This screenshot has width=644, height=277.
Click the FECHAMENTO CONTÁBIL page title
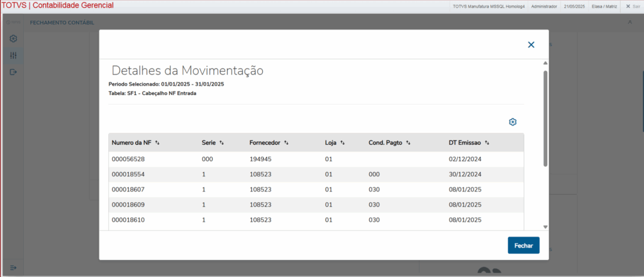tap(62, 23)
